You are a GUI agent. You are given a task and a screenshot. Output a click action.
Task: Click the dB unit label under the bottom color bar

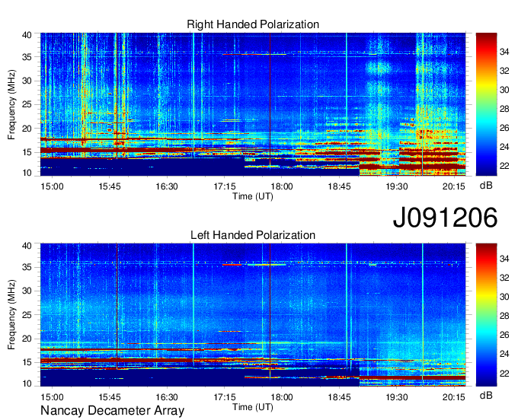486,395
